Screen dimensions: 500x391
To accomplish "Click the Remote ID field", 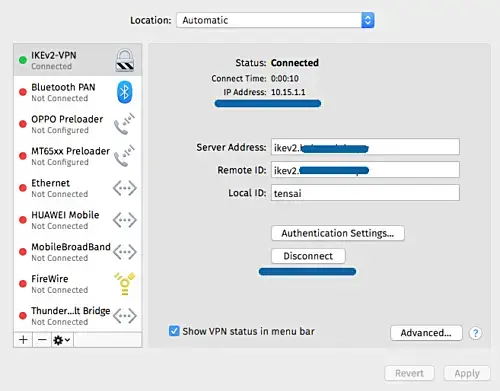I will (365, 170).
